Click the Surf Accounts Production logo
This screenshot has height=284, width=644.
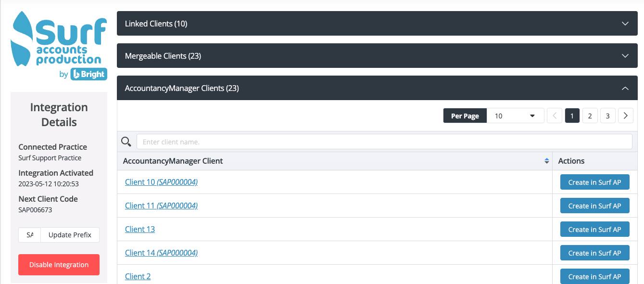59,46
